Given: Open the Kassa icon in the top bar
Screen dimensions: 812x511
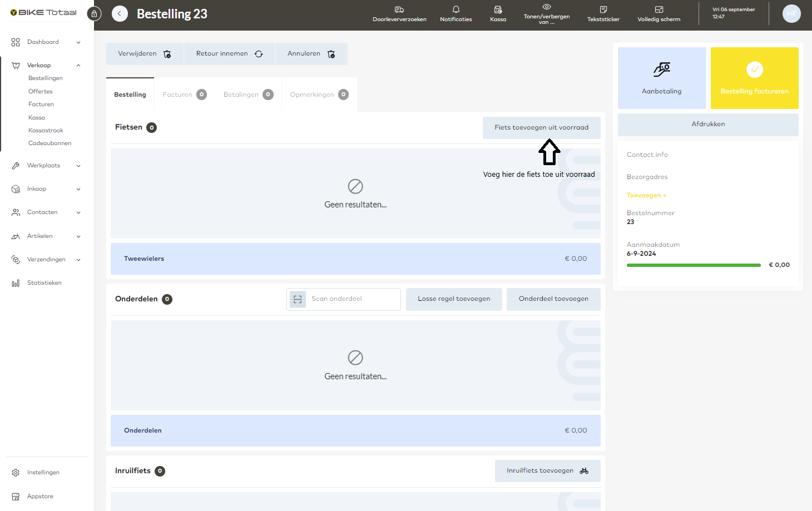Looking at the screenshot, I should click(x=498, y=14).
